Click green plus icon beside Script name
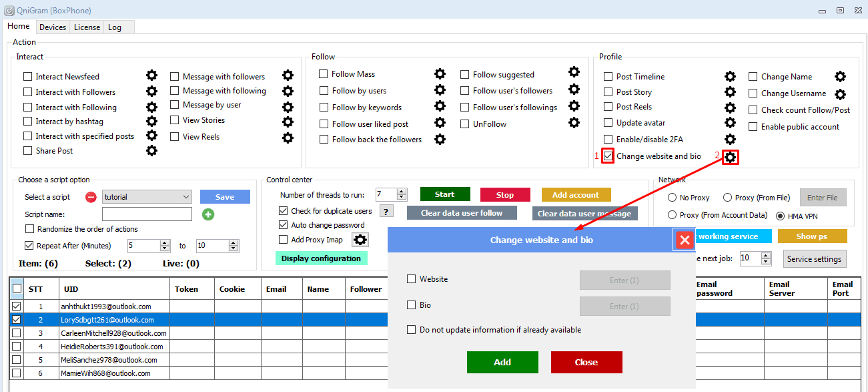 click(x=208, y=214)
